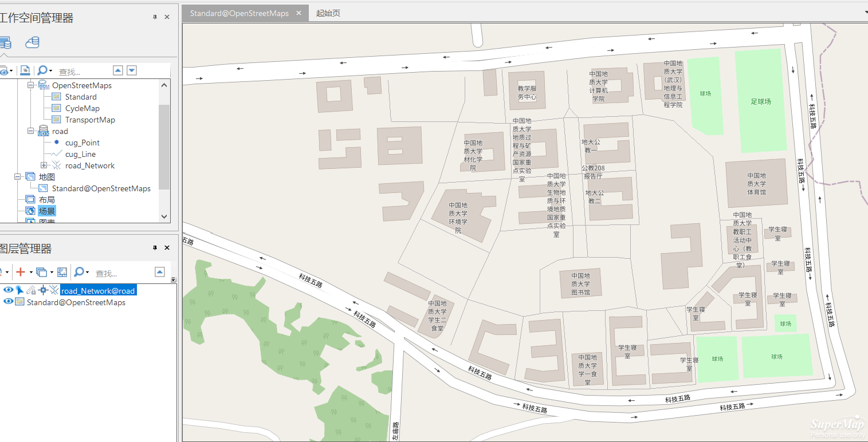
Task: Click scroll up arrow of workspace tree
Action: coord(164,85)
